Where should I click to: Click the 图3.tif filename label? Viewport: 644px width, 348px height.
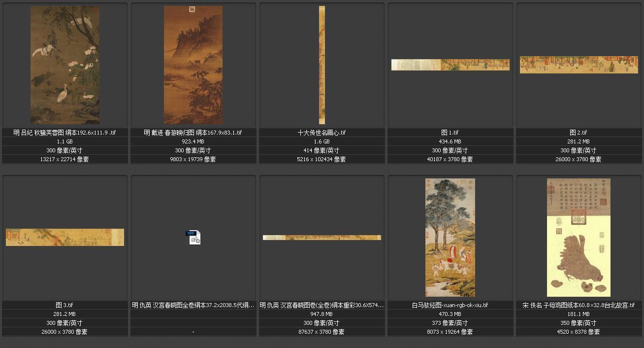[x=65, y=305]
